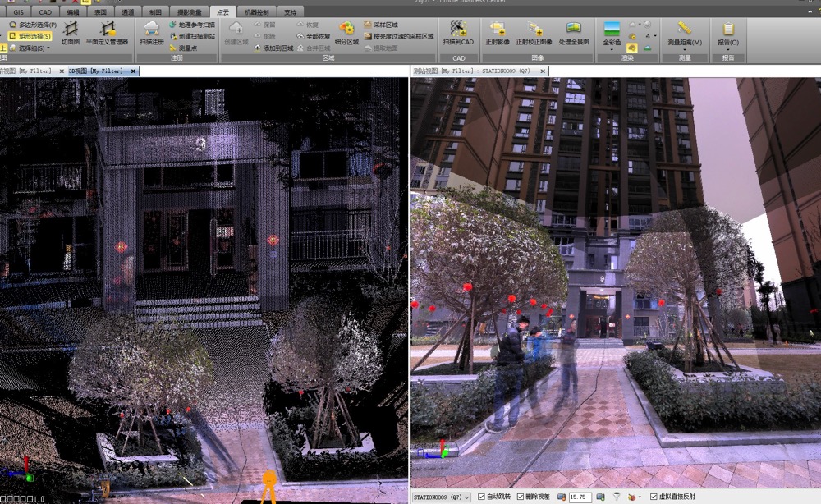Click the 提取地面 extract ground button
821x504 pixels.
tap(381, 48)
